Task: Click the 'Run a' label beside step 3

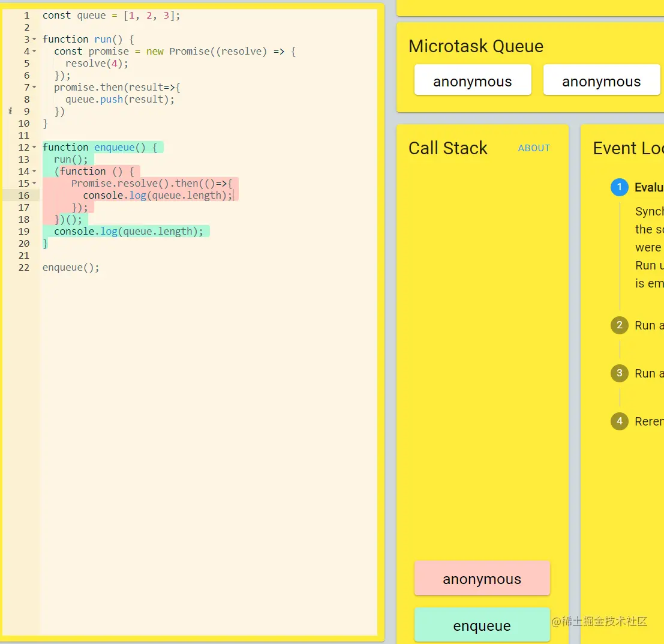Action: point(649,373)
